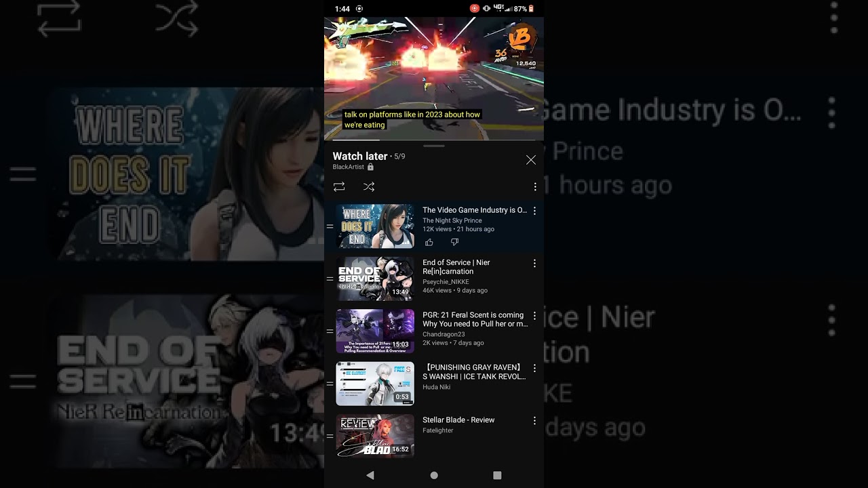Grab reorder handle of PGR Feral Scent row
This screenshot has width=868, height=488.
click(x=330, y=331)
